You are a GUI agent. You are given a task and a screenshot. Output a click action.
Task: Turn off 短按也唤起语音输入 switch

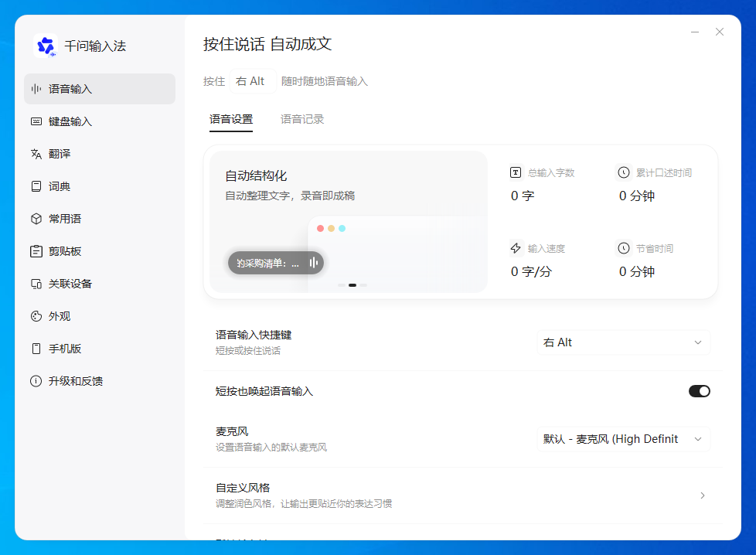(x=699, y=391)
